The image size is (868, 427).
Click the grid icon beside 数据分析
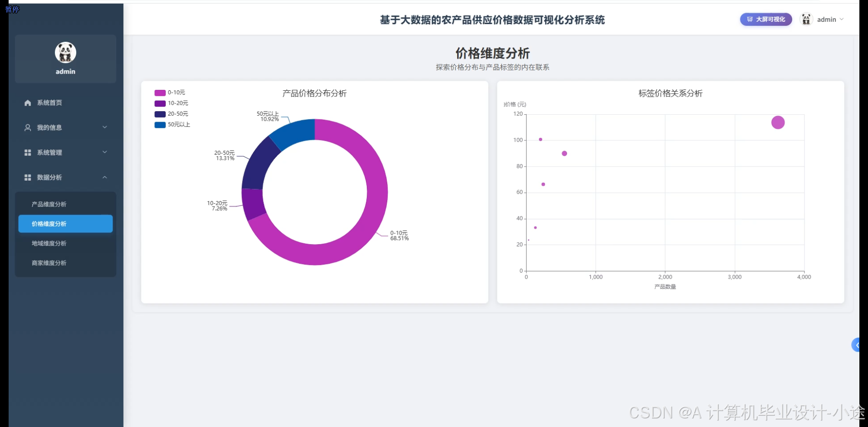pos(28,177)
